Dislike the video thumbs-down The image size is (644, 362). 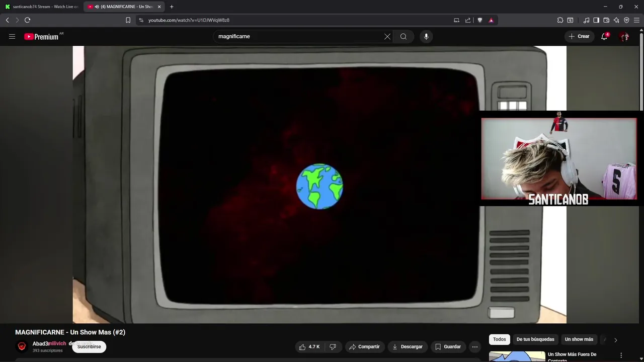point(333,346)
